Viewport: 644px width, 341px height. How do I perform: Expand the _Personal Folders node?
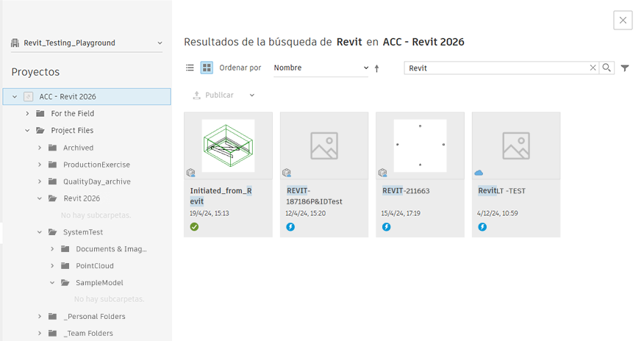tap(40, 316)
